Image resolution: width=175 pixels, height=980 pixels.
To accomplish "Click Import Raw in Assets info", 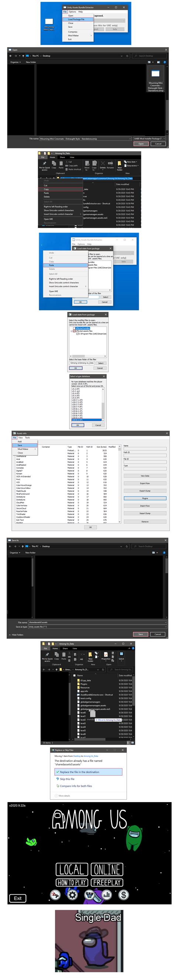I will coord(145,506).
